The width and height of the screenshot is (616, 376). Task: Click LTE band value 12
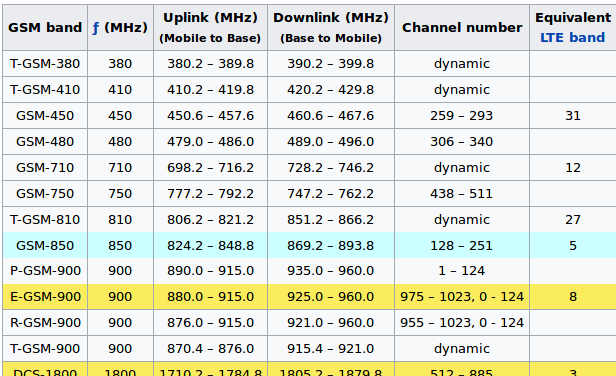[573, 167]
